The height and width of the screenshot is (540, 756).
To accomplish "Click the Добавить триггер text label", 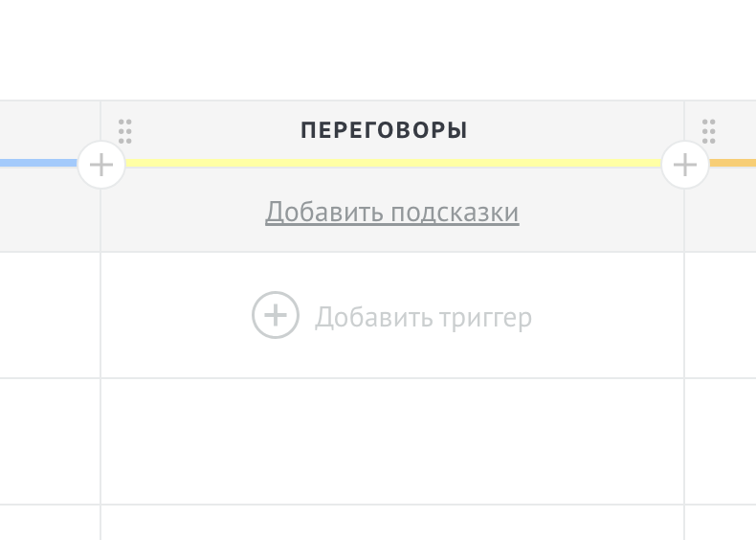I will (x=423, y=317).
